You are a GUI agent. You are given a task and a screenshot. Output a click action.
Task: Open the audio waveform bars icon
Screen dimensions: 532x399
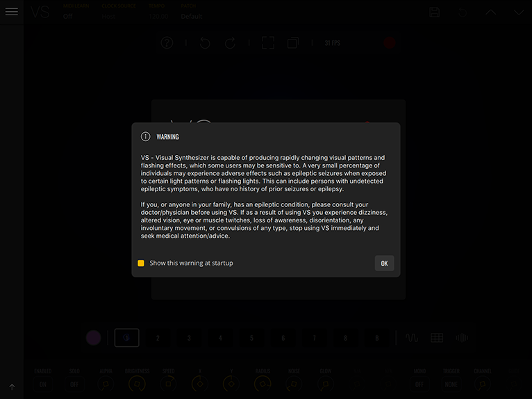click(462, 338)
